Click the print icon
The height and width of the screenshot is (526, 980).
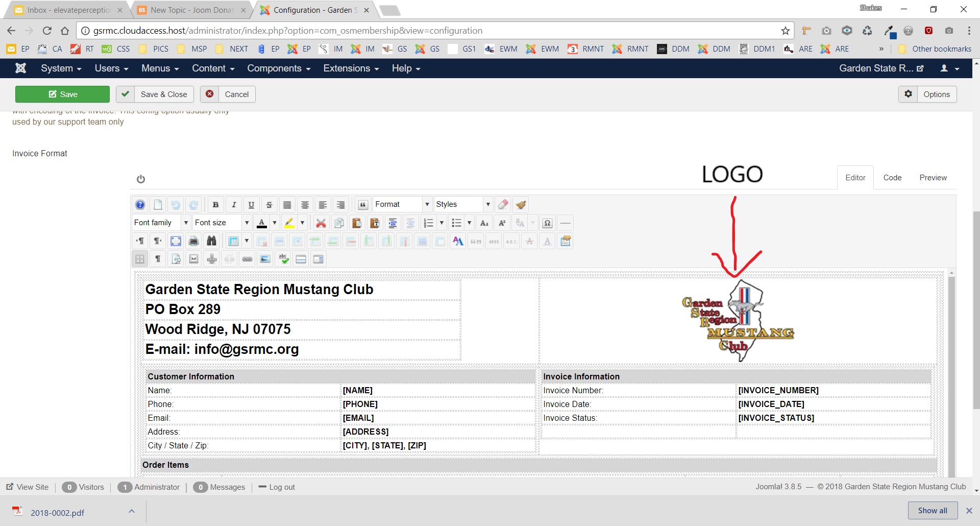coord(193,241)
